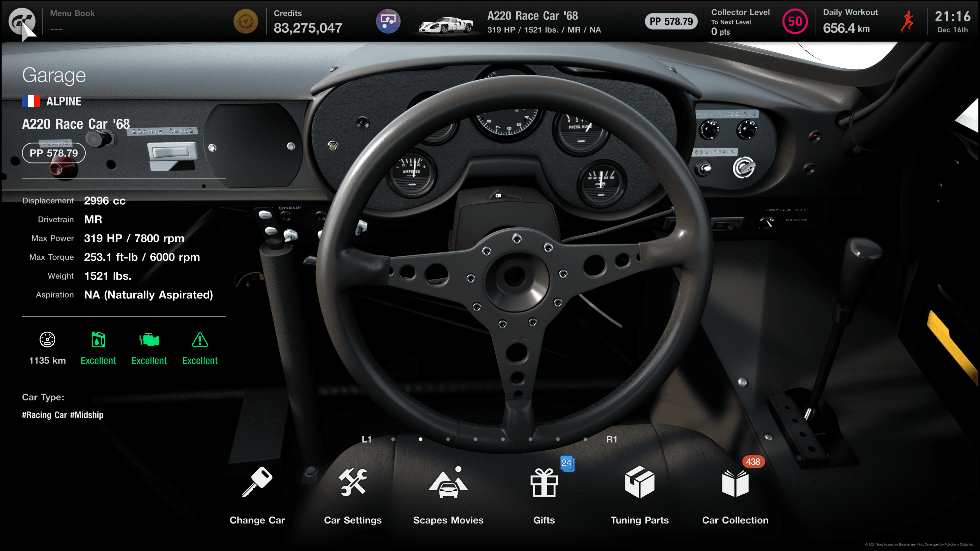Click the top-bar PP 578.79 badge
The image size is (980, 551).
pyautogui.click(x=671, y=21)
